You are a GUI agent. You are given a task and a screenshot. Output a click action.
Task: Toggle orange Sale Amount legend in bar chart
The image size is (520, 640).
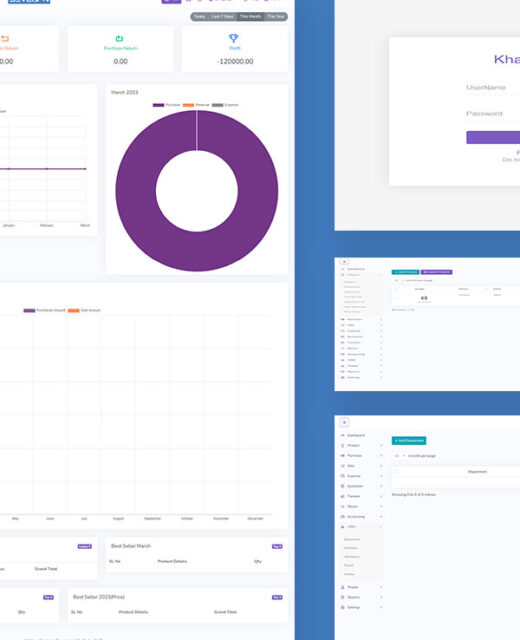tap(84, 311)
